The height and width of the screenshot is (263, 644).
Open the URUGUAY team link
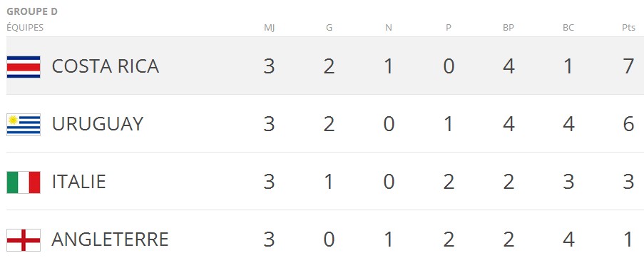[x=98, y=124]
